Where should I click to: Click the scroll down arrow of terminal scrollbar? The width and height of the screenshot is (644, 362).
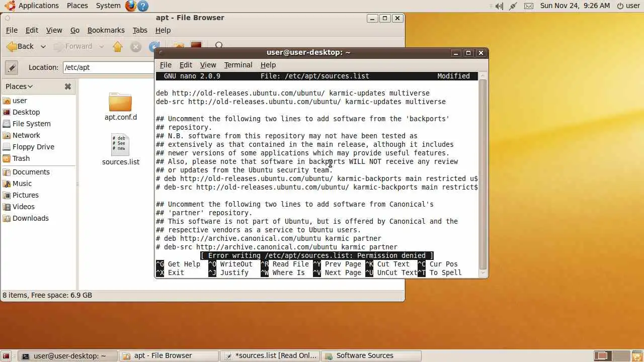[483, 273]
